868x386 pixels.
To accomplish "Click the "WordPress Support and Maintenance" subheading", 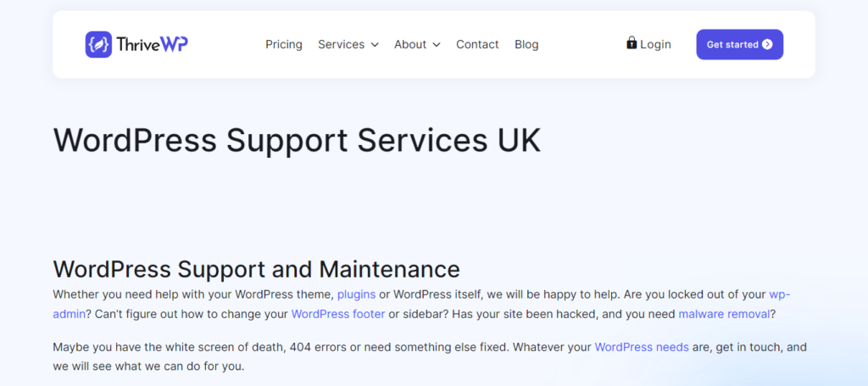I will coord(256,269).
